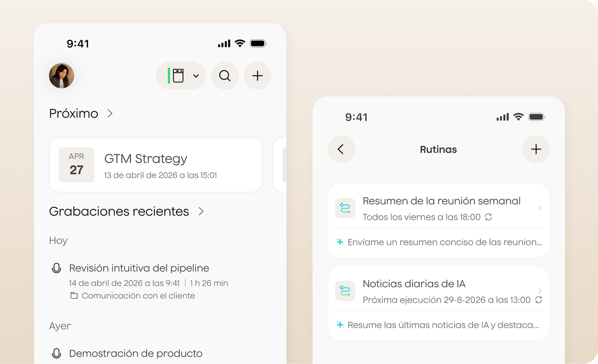Tap battery icon in left phone status bar

(258, 43)
